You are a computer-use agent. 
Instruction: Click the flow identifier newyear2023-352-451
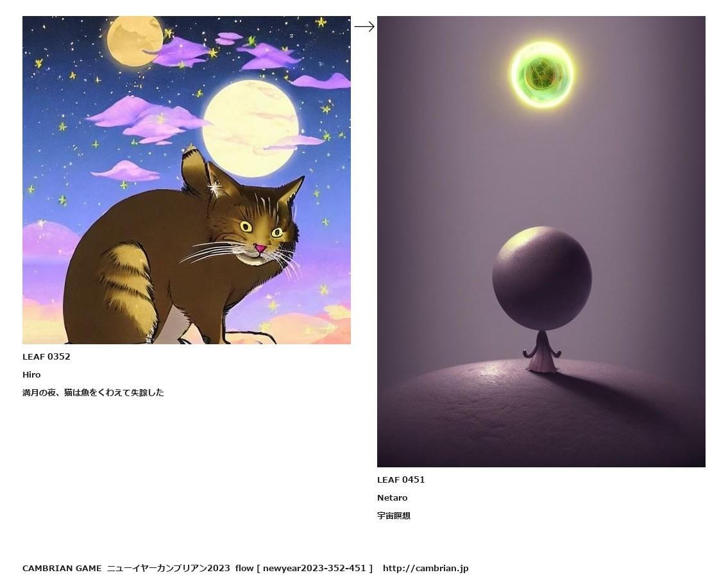[x=314, y=568]
